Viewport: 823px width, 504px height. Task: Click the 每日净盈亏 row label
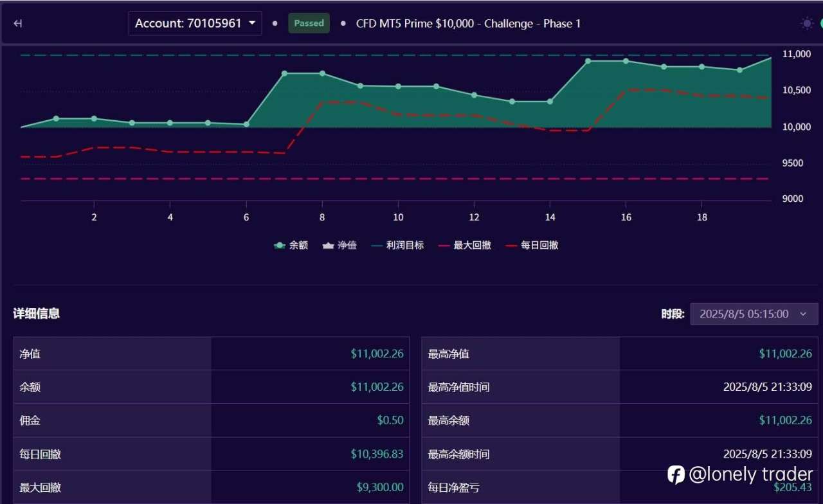(x=454, y=487)
